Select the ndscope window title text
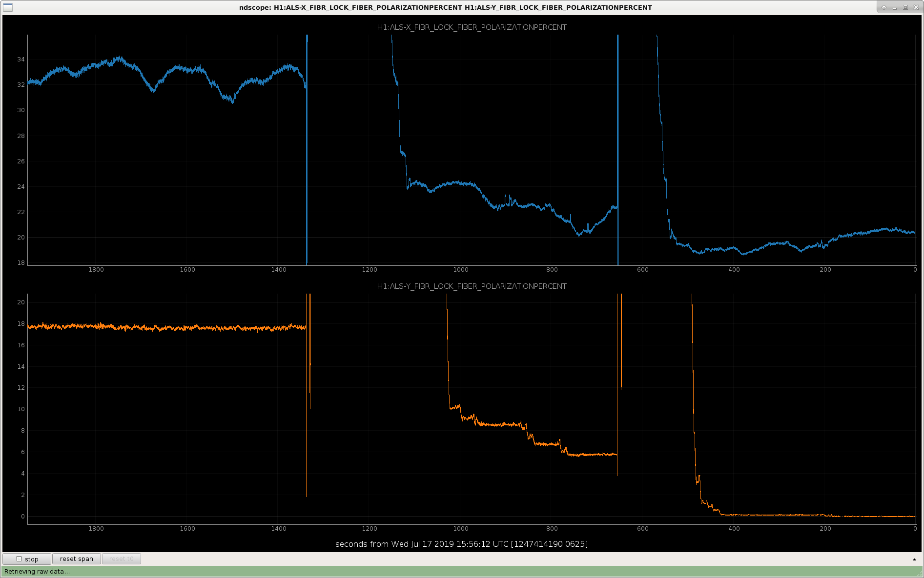Image resolution: width=924 pixels, height=578 pixels. tap(445, 7)
